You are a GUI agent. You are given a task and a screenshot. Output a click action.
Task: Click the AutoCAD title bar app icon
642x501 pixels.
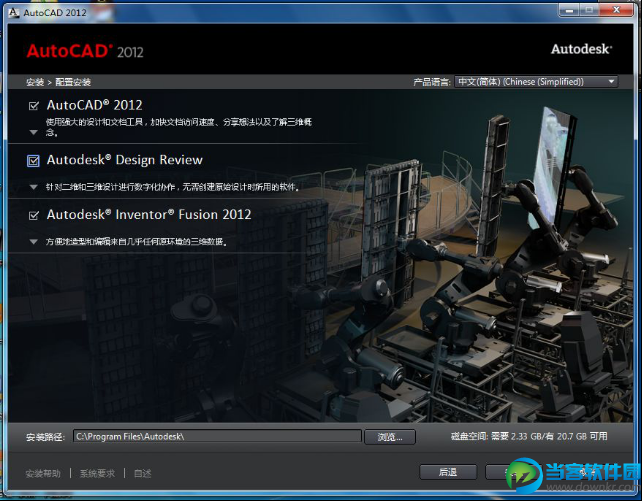click(14, 13)
